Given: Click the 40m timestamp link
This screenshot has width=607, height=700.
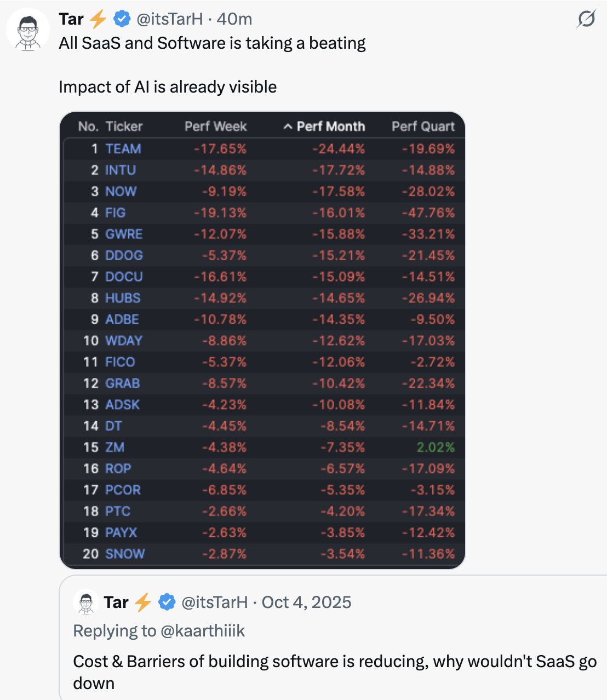Looking at the screenshot, I should pos(234,19).
